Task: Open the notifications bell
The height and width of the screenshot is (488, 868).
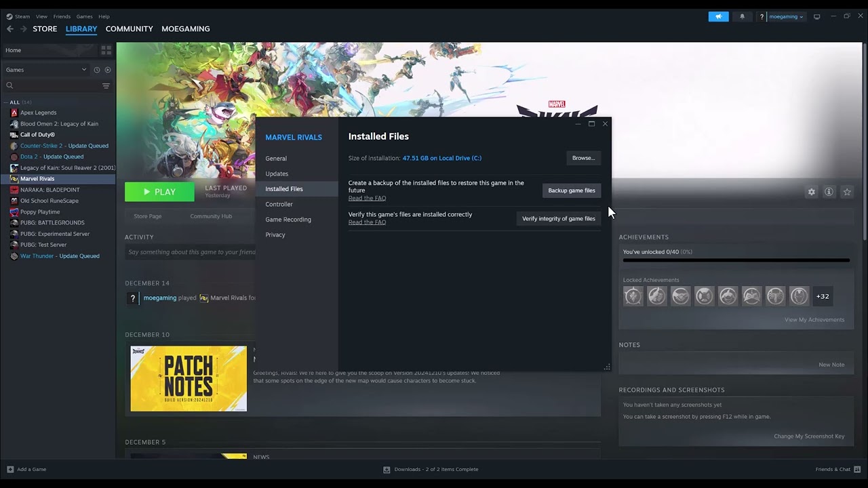Action: [x=742, y=16]
